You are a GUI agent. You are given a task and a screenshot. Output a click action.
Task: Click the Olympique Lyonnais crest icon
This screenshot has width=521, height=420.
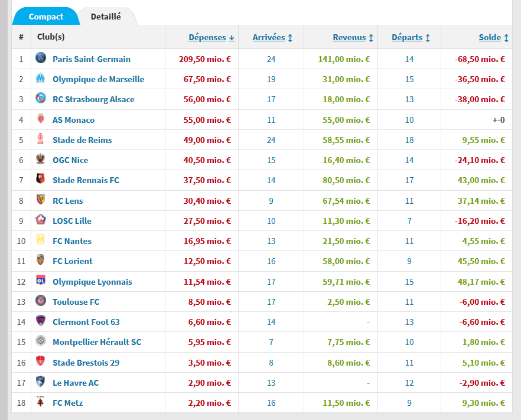tap(41, 281)
